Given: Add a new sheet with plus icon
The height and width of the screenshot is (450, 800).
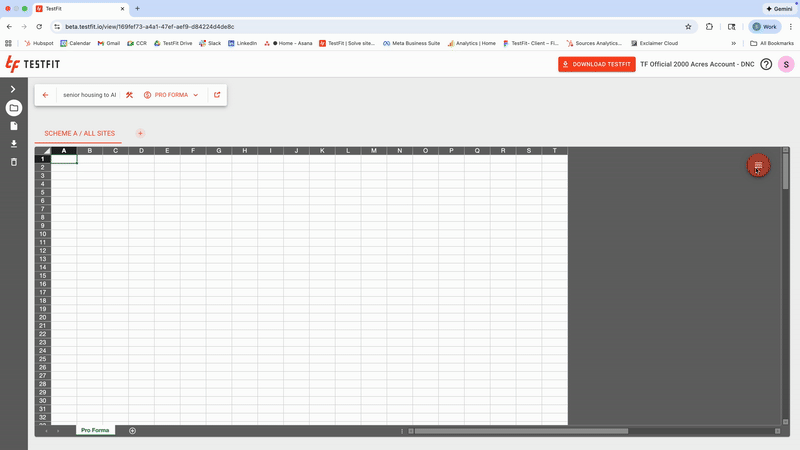Looking at the screenshot, I should (x=133, y=431).
